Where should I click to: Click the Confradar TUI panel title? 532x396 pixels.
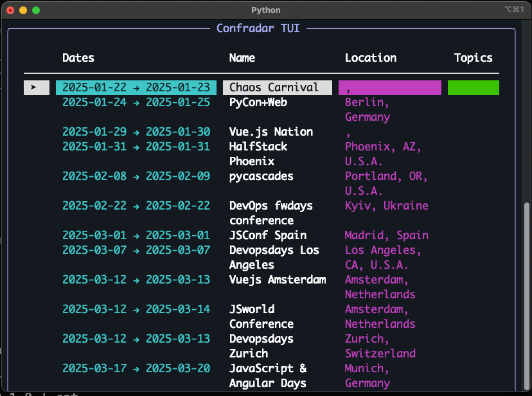[x=258, y=28]
